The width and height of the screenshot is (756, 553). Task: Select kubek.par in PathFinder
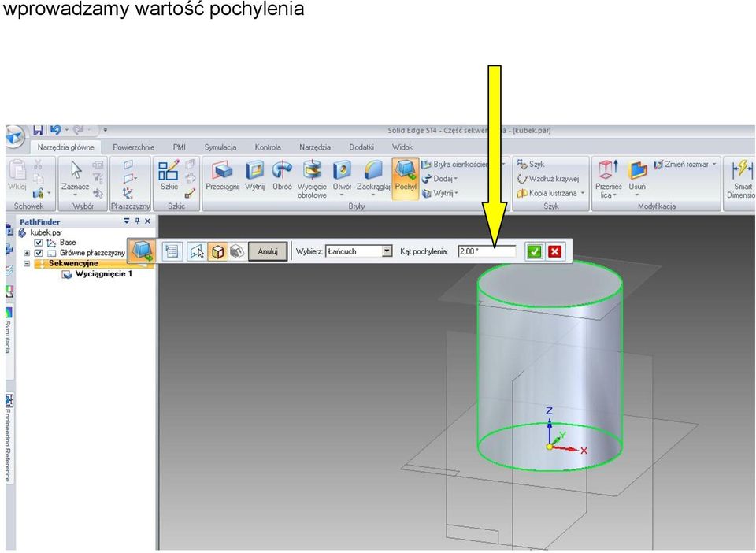[x=46, y=232]
